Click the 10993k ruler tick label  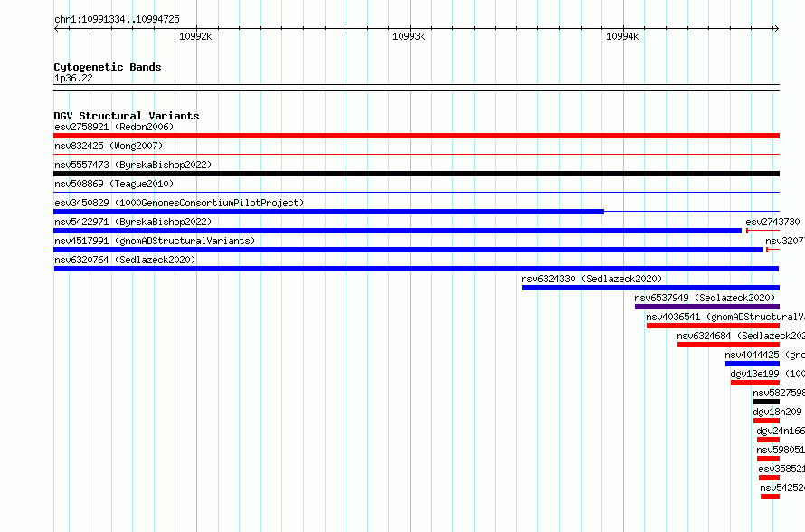[409, 36]
